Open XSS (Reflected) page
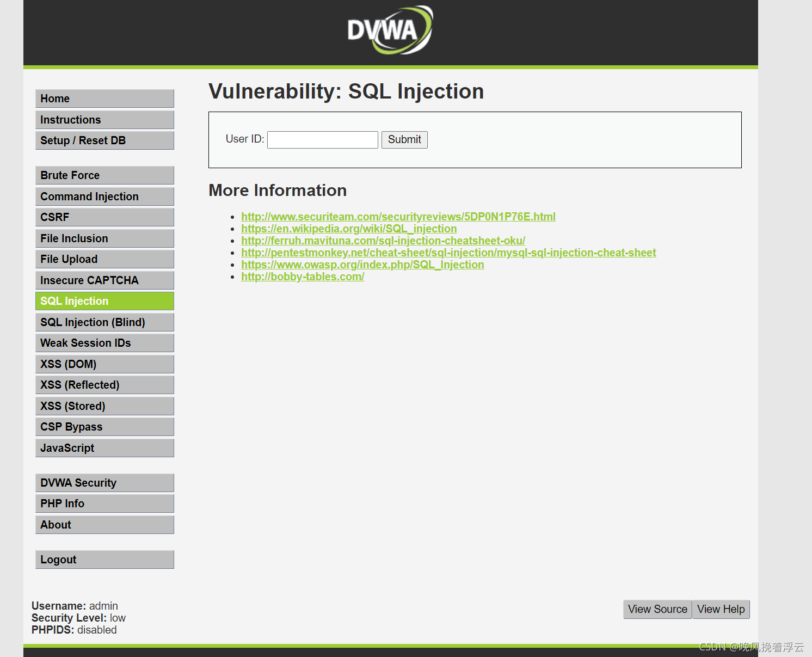This screenshot has width=812, height=657. click(104, 385)
